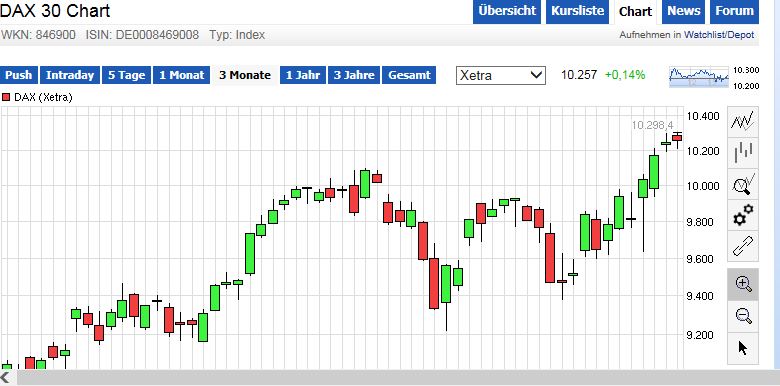Image resolution: width=780 pixels, height=386 pixels.
Task: Go to the News tab
Action: click(683, 11)
